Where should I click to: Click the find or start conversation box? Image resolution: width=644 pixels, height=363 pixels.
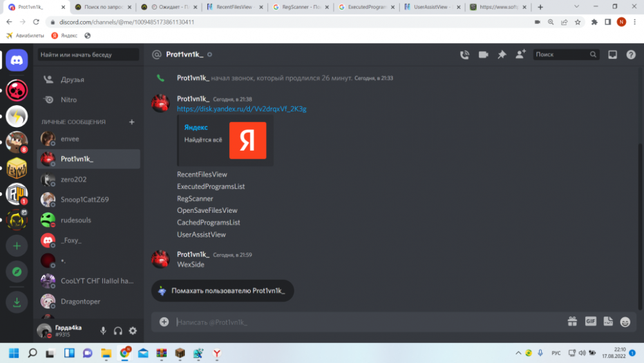click(89, 55)
